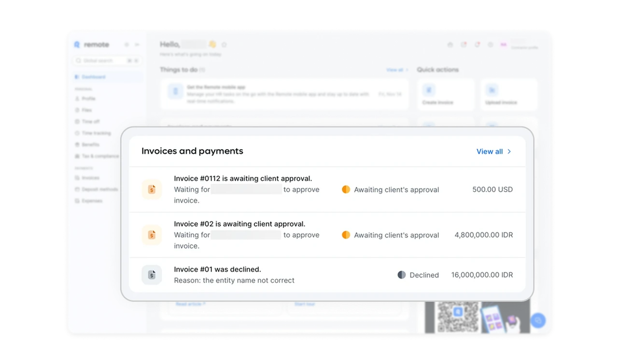Open the bell notifications icon with red dot

477,44
